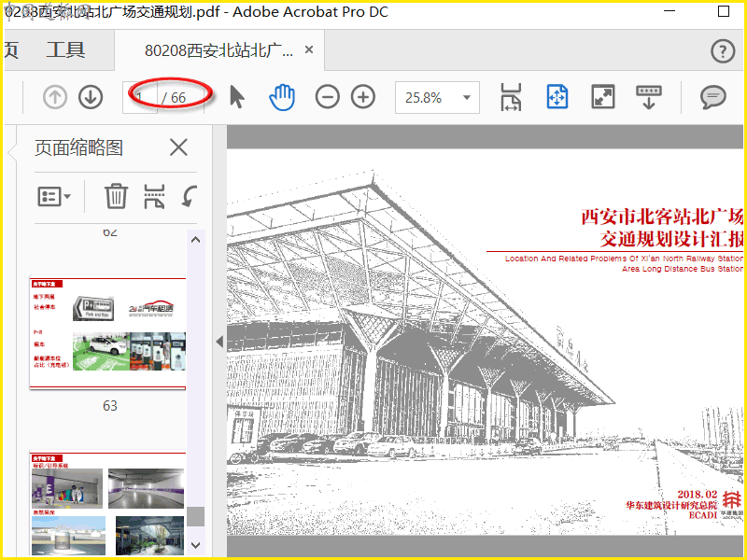Click the thumbnail scrollbar down arrow
The height and width of the screenshot is (560, 747).
195,545
